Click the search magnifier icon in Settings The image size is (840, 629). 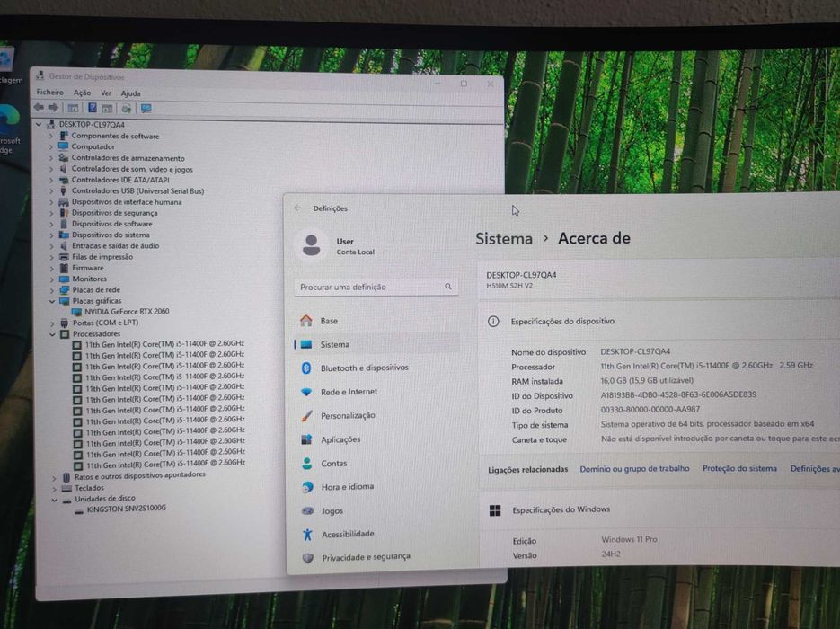point(448,287)
